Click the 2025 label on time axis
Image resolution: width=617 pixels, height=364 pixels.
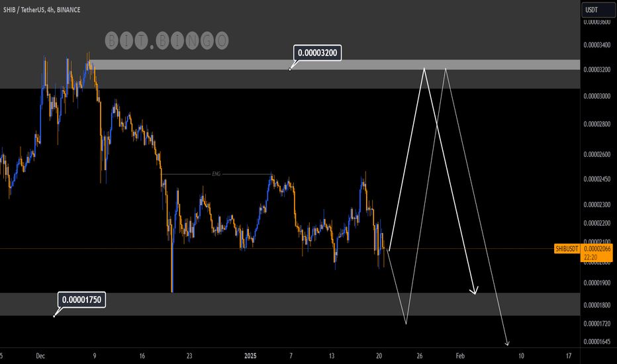point(250,356)
